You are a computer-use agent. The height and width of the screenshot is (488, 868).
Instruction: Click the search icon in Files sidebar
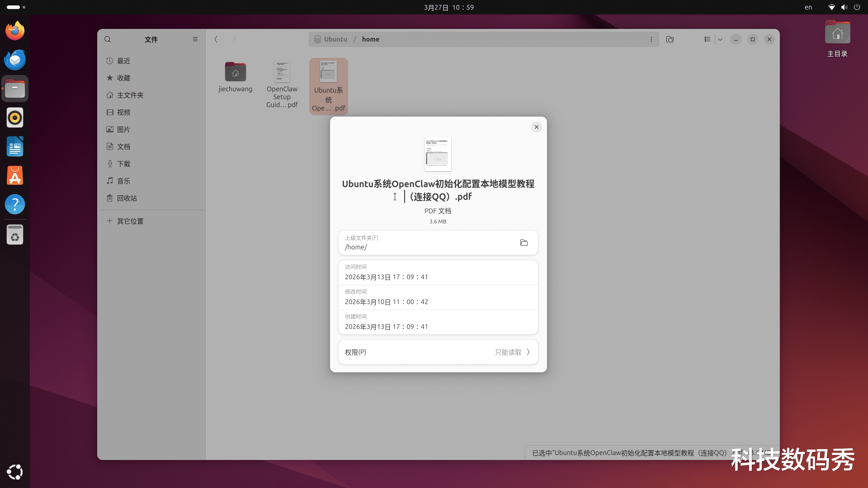[108, 39]
